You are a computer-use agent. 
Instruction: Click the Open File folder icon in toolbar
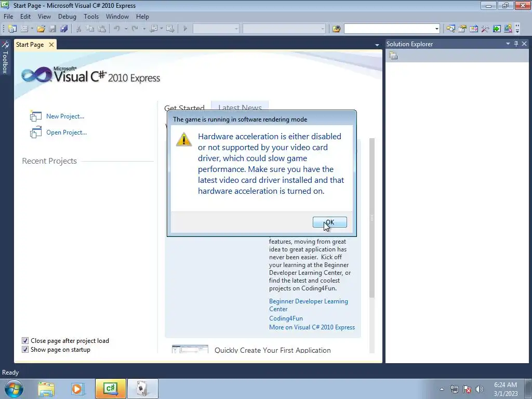[x=41, y=29]
